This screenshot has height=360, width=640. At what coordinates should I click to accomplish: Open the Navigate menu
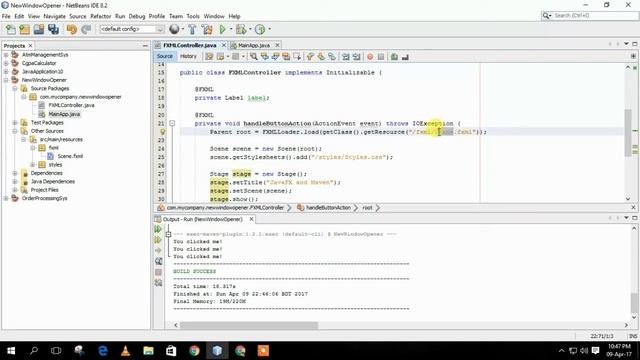(x=54, y=16)
